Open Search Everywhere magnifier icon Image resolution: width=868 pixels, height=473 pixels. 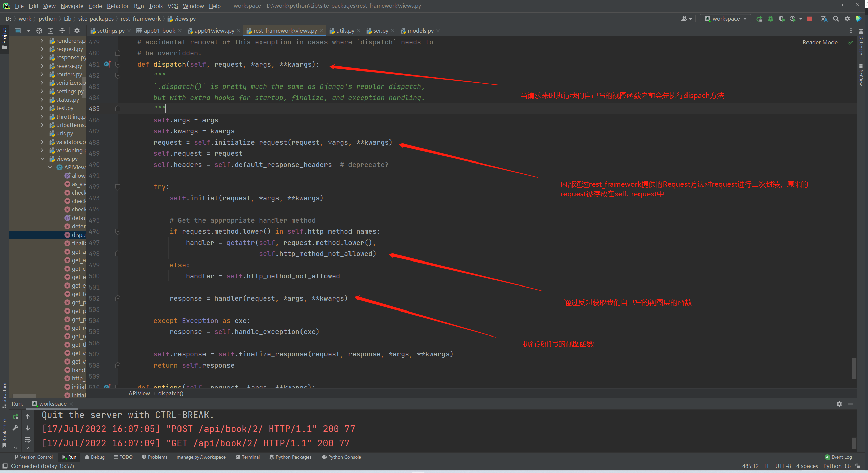click(x=836, y=19)
